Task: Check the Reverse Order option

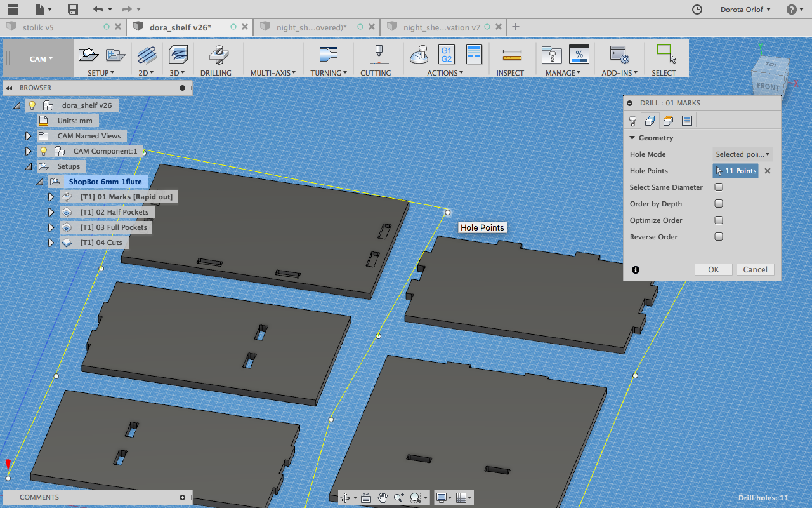Action: click(x=719, y=237)
